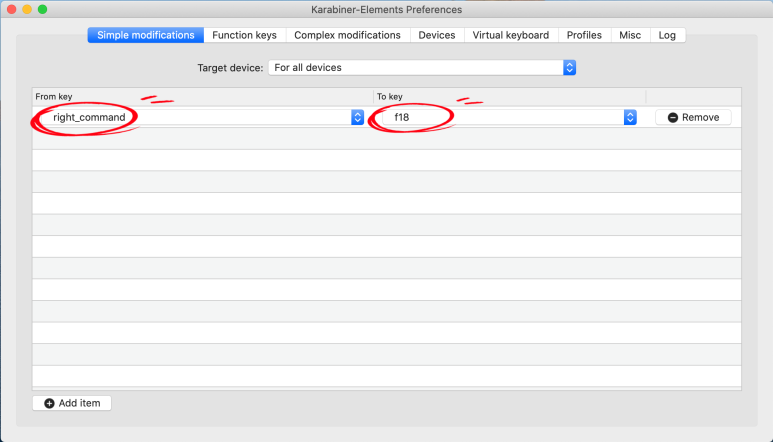
Task: Click the Target device label
Action: click(230, 68)
